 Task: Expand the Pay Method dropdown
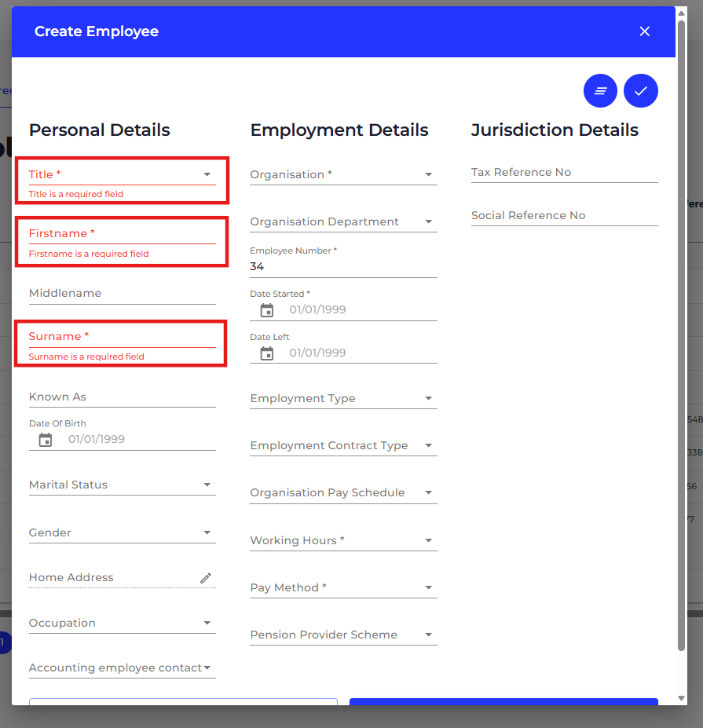coord(343,587)
